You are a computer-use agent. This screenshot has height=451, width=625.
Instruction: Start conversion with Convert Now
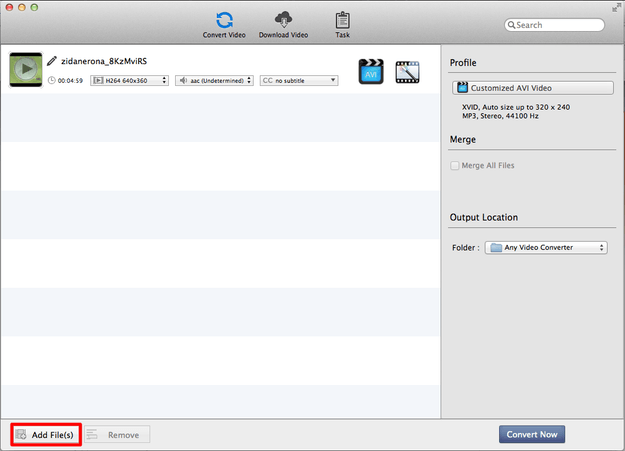coord(532,434)
